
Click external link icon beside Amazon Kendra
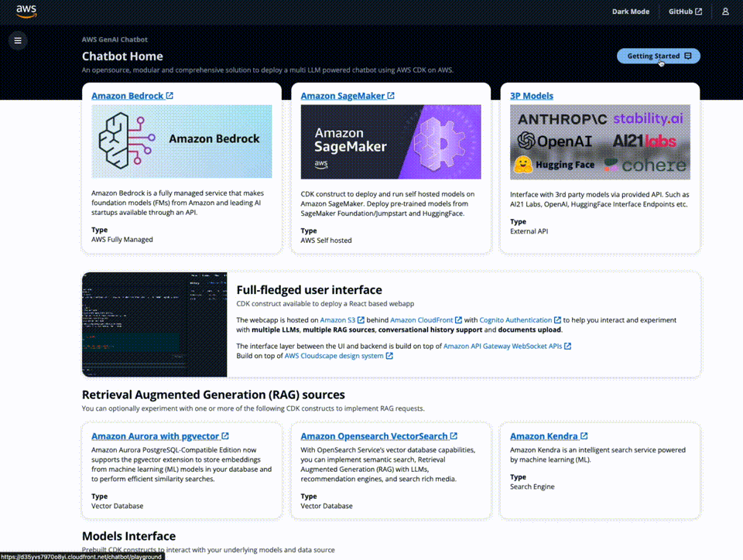click(584, 436)
